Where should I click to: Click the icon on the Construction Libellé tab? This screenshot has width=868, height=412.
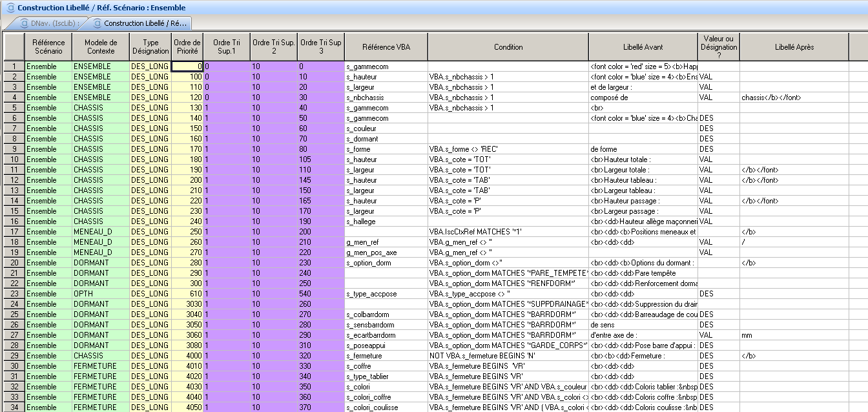tap(97, 23)
